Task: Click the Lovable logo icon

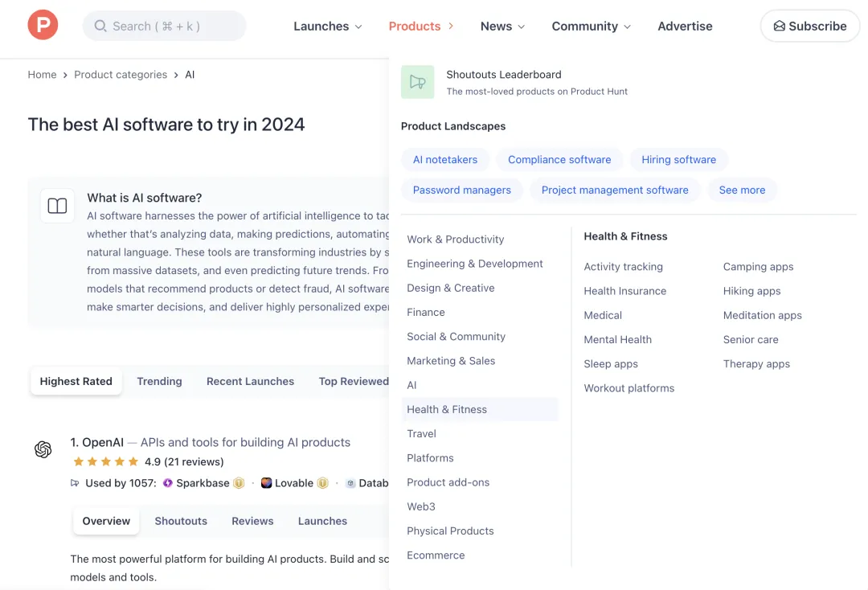Action: 266,482
